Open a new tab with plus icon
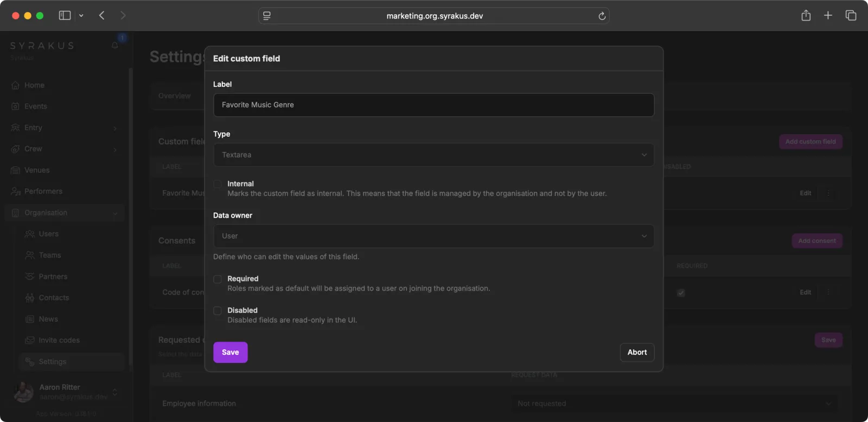 coord(828,16)
